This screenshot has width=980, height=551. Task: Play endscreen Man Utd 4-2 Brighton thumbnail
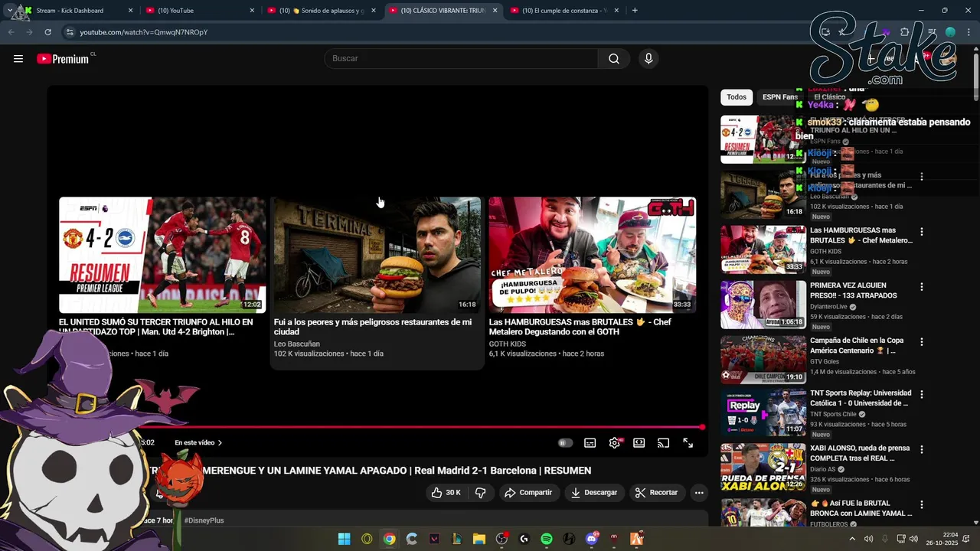pos(162,255)
